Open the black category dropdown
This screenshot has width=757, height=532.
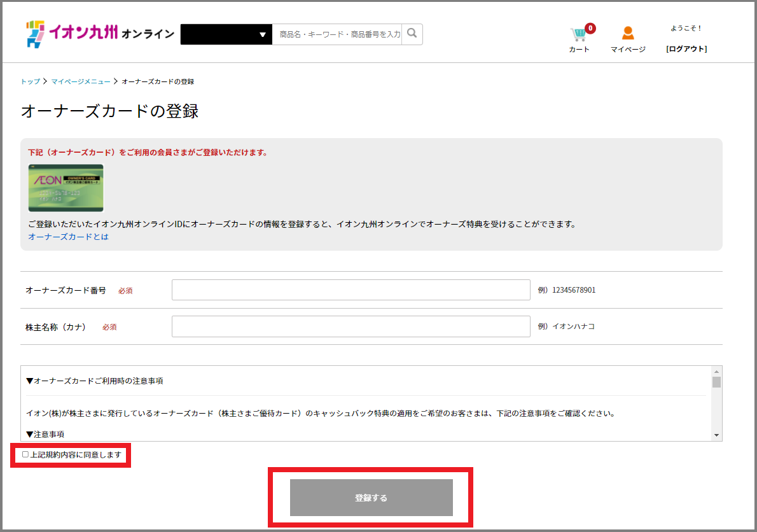pyautogui.click(x=226, y=34)
